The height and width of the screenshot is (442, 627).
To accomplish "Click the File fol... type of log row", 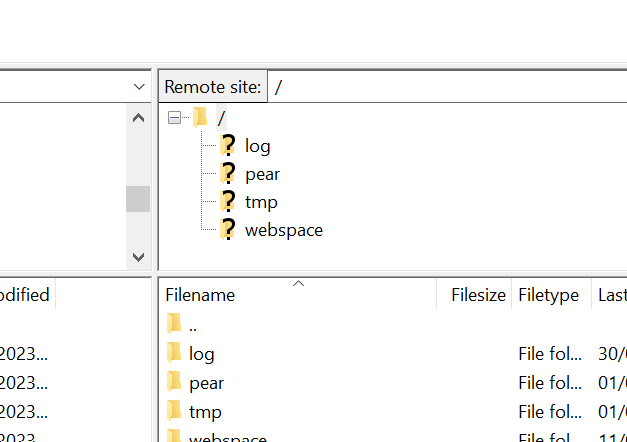I will (550, 354).
